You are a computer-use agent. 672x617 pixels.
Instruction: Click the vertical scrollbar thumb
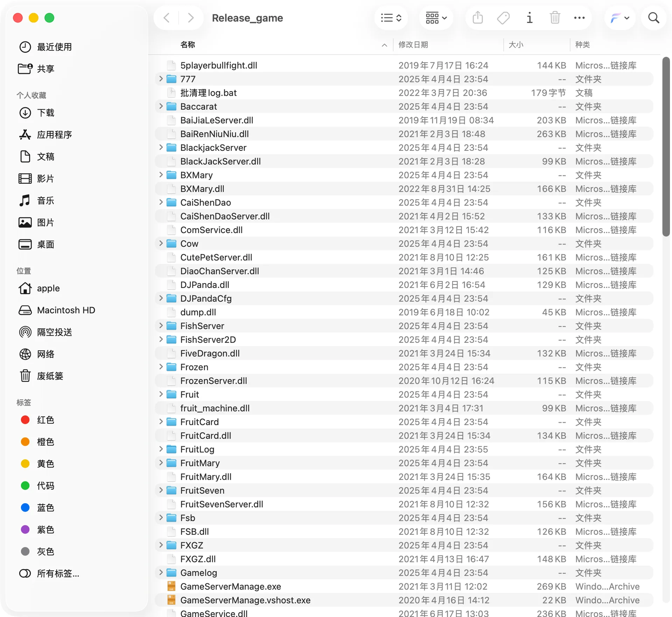pos(666,147)
